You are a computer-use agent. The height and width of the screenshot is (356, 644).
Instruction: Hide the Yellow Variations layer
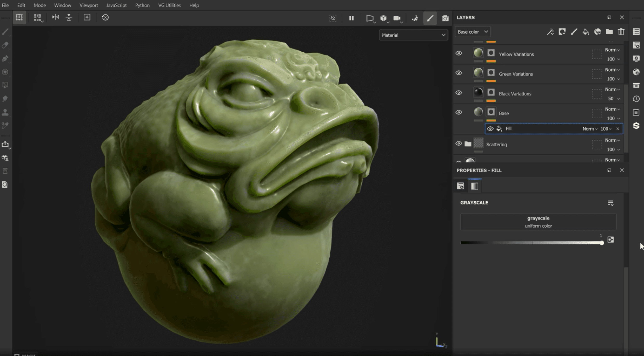459,53
